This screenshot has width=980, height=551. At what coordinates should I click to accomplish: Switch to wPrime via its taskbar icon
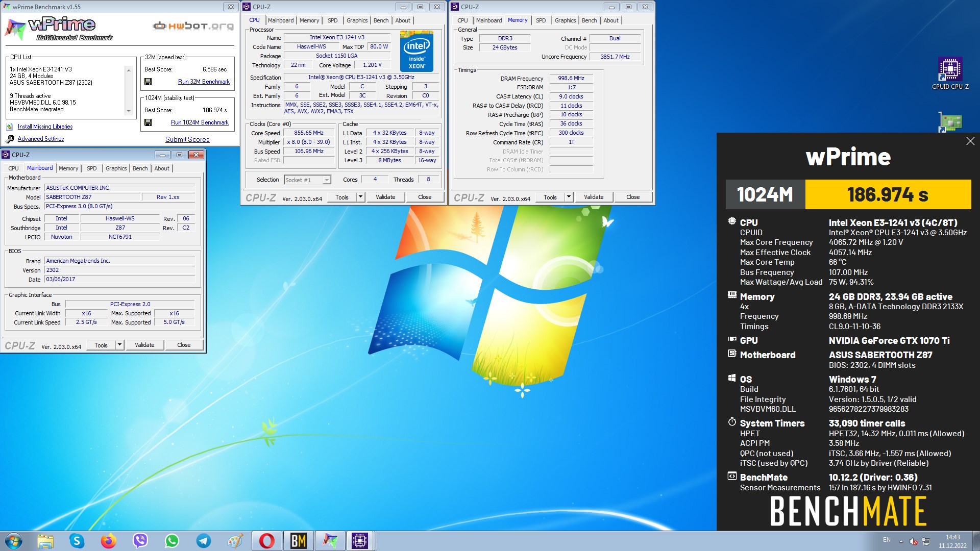tap(330, 541)
